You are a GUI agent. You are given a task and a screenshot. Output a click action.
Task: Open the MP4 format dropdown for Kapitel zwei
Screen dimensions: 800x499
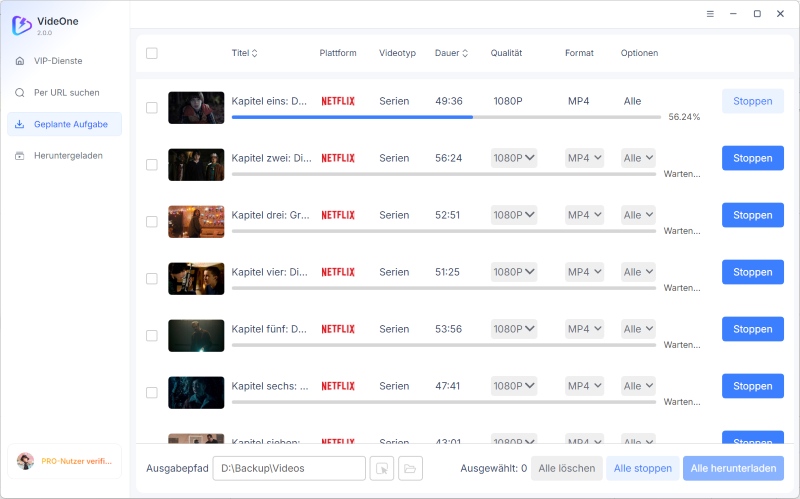click(584, 158)
